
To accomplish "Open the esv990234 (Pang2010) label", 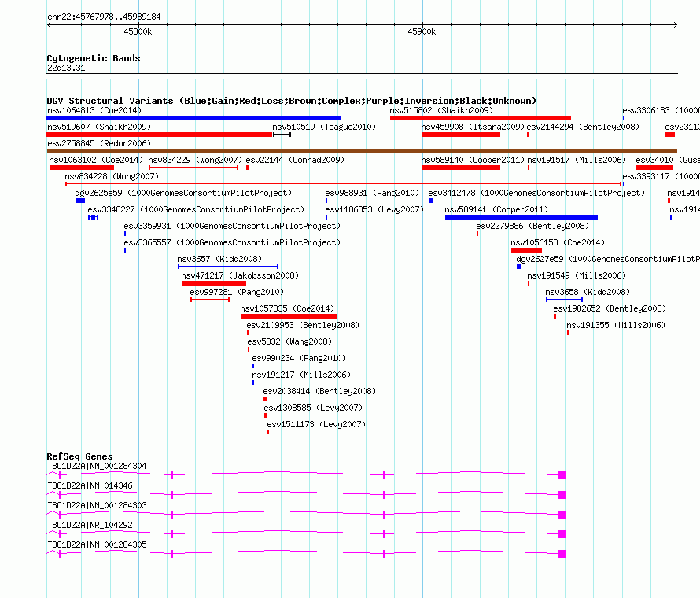I will point(299,358).
